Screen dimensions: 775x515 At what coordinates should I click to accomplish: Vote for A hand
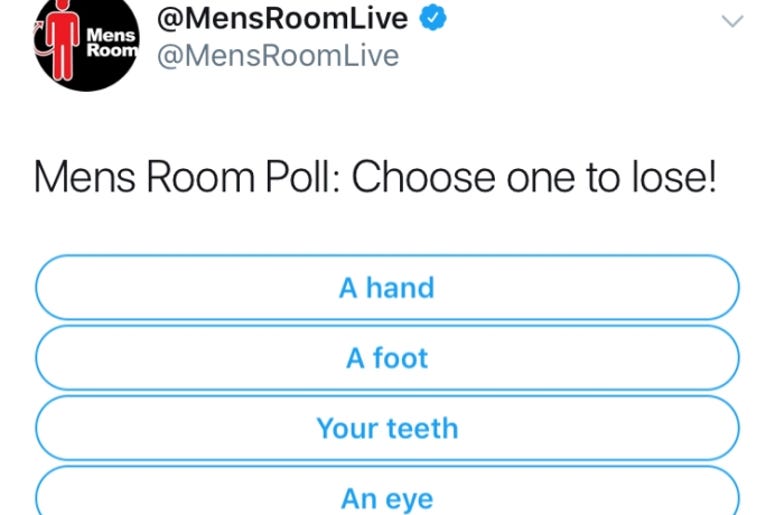[x=387, y=287]
